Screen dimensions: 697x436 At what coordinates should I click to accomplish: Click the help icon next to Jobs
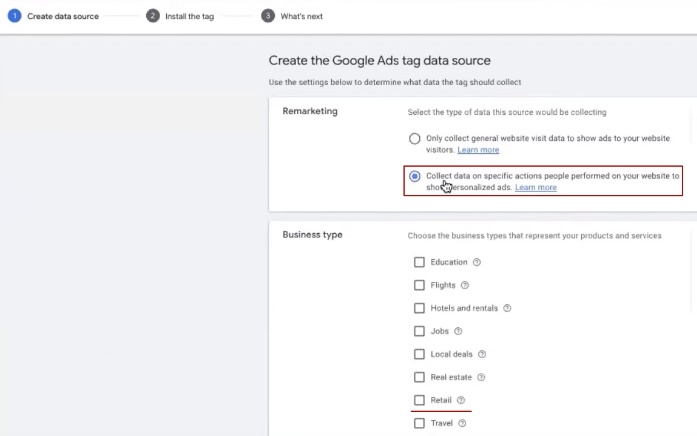458,331
